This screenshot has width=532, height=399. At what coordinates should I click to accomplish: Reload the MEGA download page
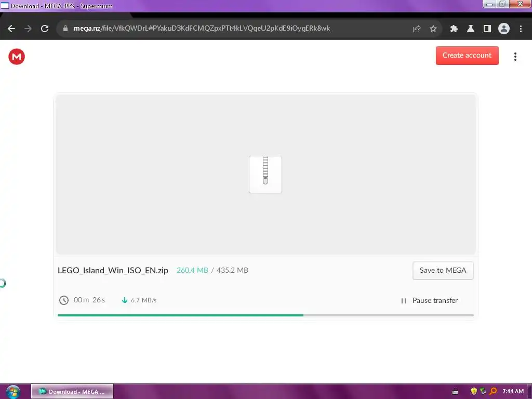45,29
